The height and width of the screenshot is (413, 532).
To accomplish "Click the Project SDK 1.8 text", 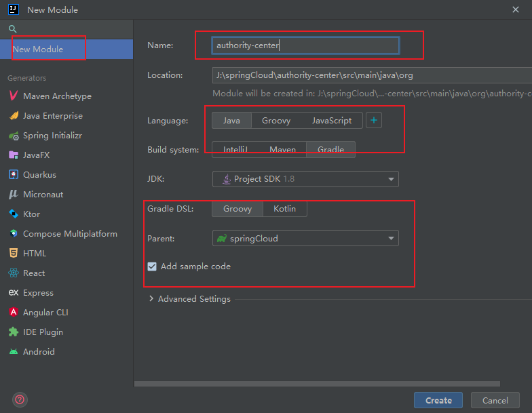I will tap(264, 179).
